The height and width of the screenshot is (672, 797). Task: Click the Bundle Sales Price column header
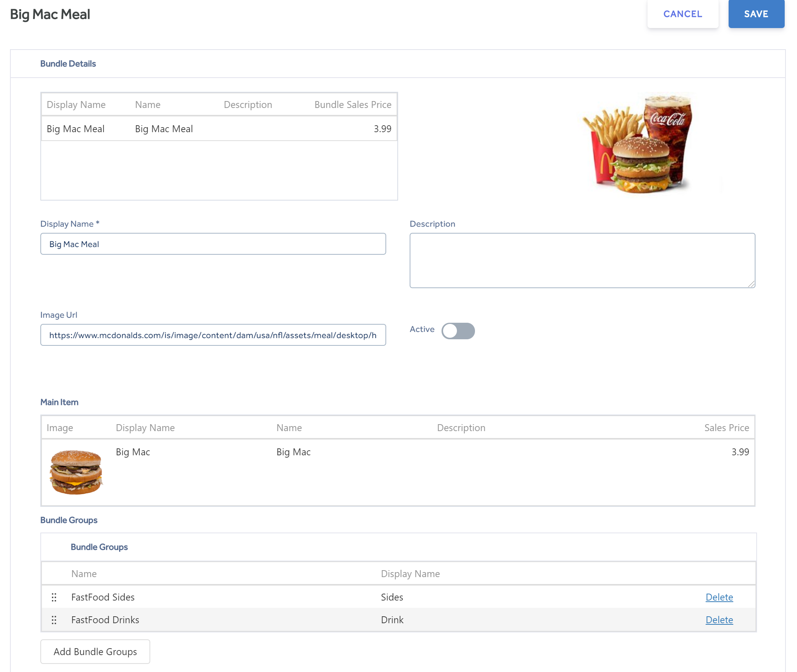353,105
